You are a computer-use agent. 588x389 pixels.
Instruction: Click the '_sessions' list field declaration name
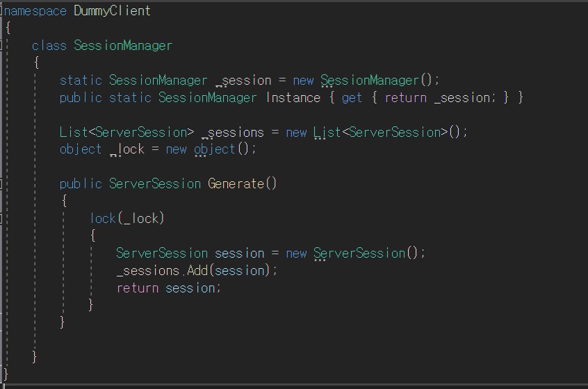point(233,133)
